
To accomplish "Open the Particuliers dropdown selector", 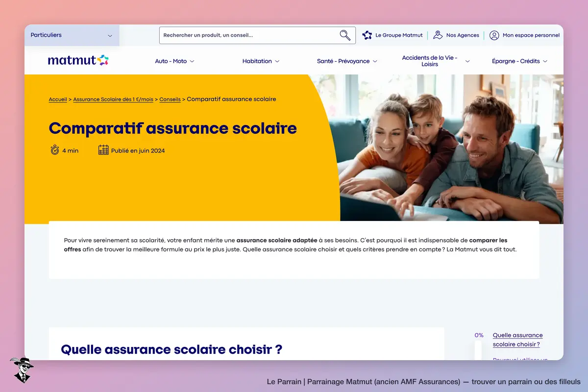I will tap(72, 35).
